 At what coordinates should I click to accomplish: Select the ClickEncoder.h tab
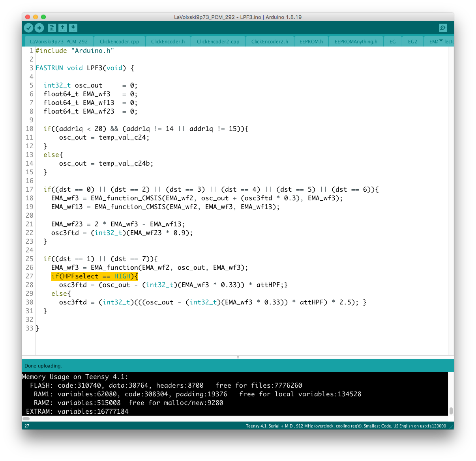click(168, 41)
